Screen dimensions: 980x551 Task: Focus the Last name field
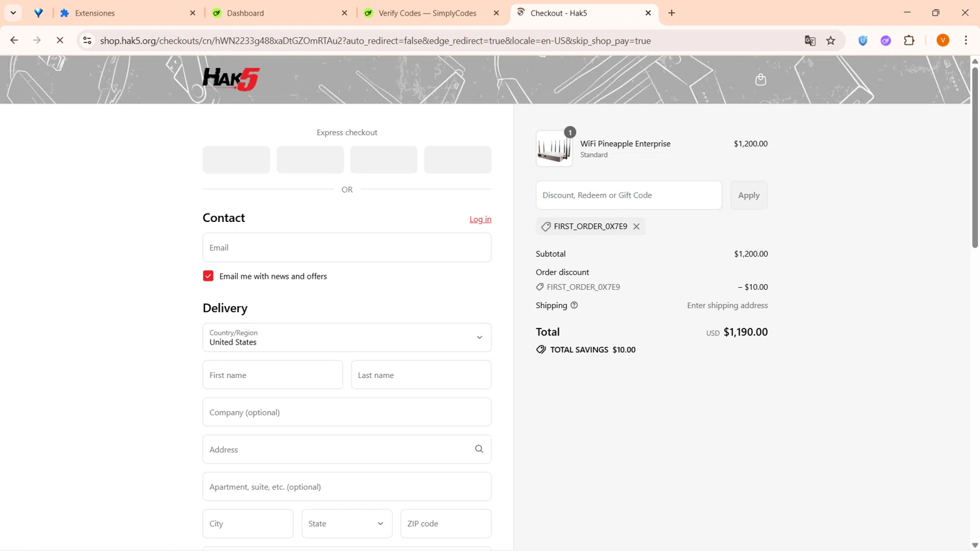pos(421,375)
